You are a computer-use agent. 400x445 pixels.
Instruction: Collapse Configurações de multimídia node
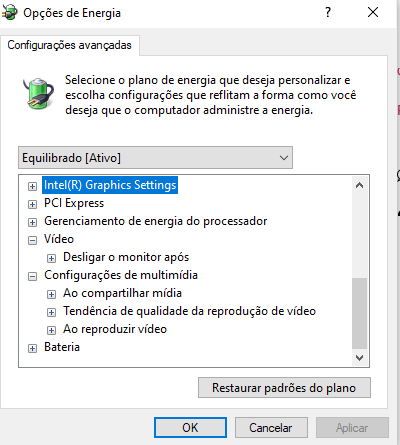coord(32,276)
